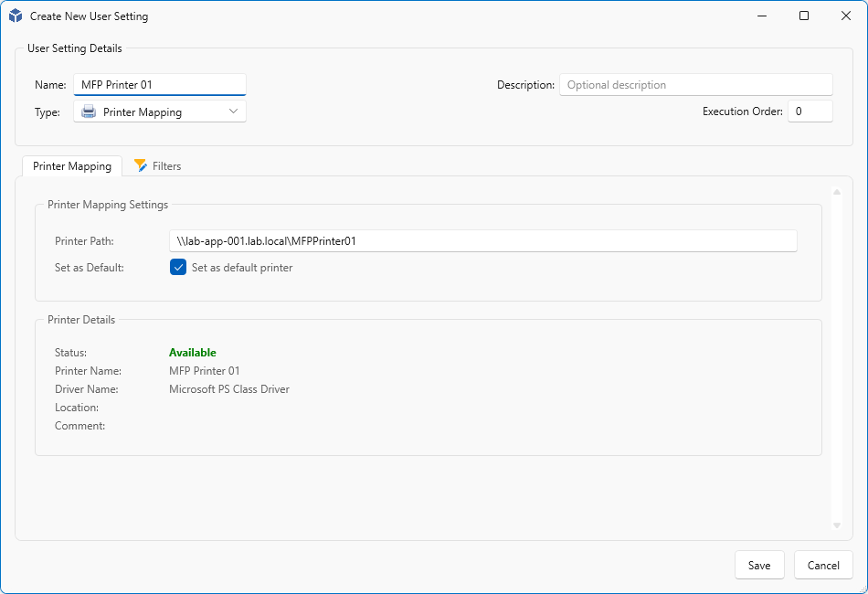Click the printer icon in the Type field
The height and width of the screenshot is (594, 868).
pos(89,112)
